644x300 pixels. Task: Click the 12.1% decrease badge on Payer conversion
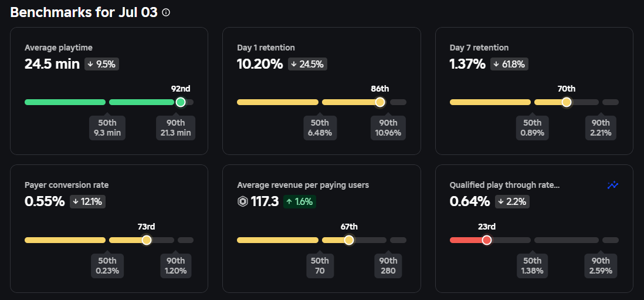pyautogui.click(x=88, y=202)
